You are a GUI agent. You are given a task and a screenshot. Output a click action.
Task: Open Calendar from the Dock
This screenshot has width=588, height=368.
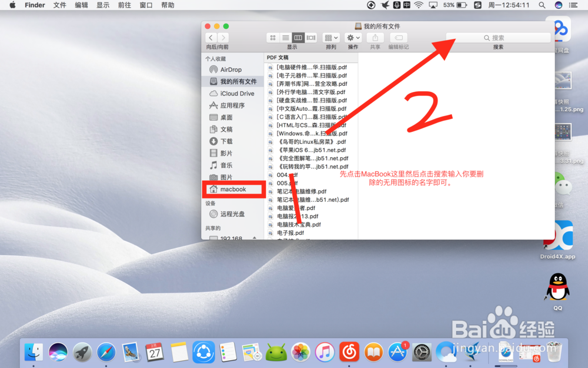pos(155,352)
